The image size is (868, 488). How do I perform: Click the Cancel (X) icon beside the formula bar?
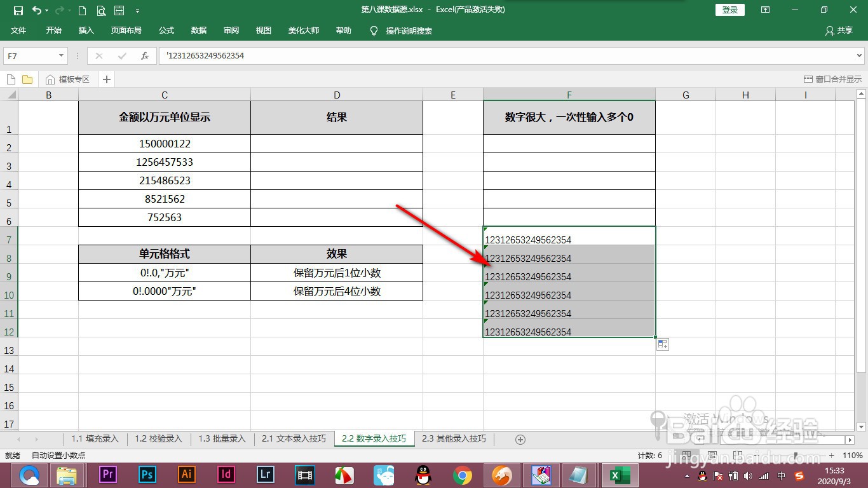99,55
